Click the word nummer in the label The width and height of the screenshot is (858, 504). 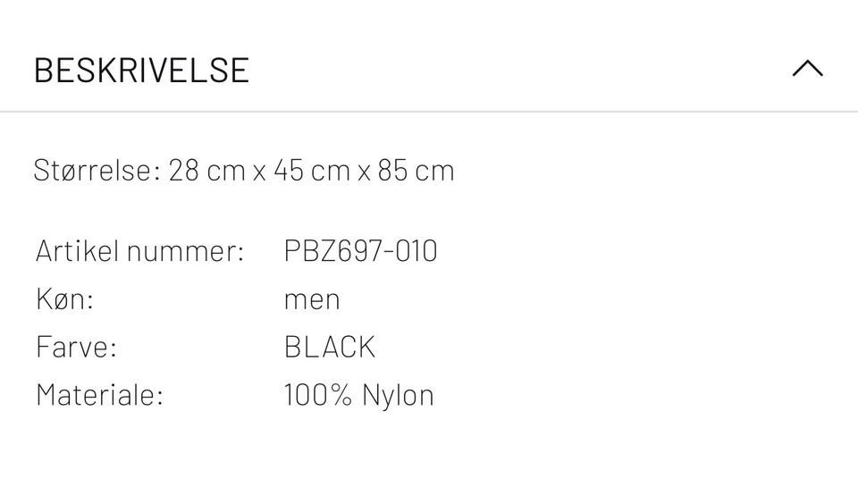click(x=185, y=252)
